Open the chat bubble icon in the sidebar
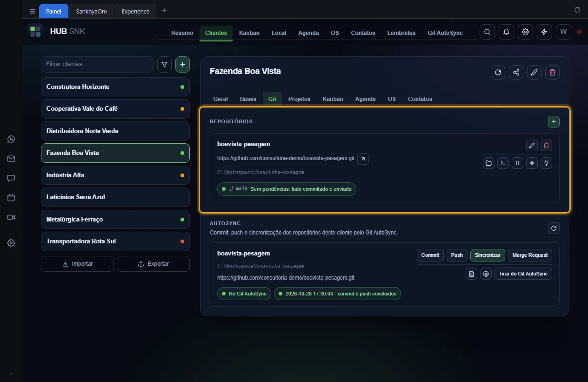 tap(11, 178)
